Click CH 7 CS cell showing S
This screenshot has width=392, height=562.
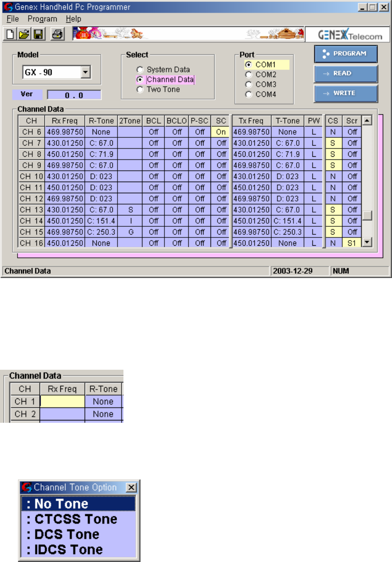click(x=332, y=143)
